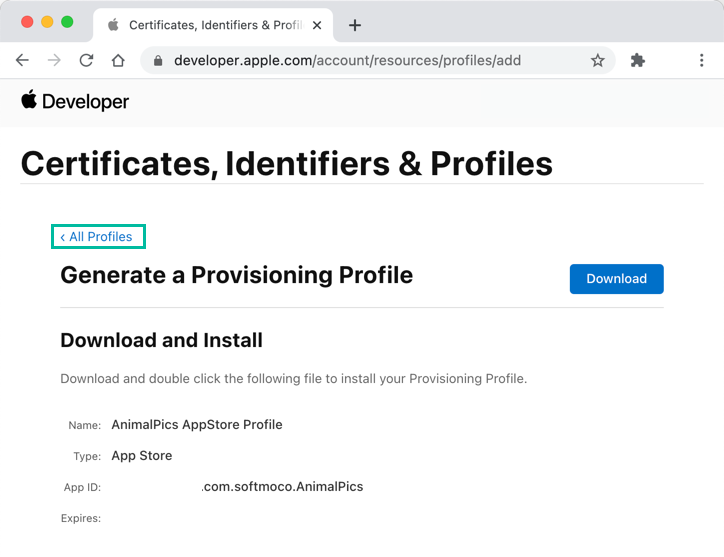Click the Apple Developer logo
The image size is (724, 557).
pyautogui.click(x=75, y=101)
